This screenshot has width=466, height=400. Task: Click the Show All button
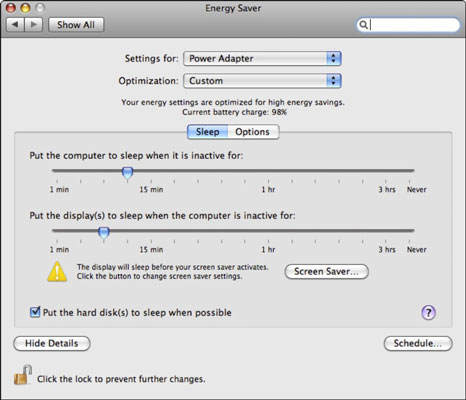76,25
